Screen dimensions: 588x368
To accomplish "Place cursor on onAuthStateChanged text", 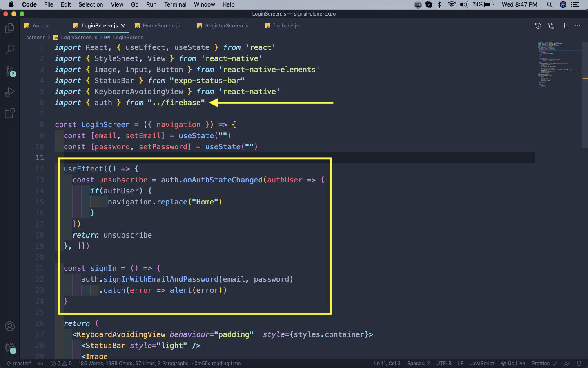I will click(223, 180).
